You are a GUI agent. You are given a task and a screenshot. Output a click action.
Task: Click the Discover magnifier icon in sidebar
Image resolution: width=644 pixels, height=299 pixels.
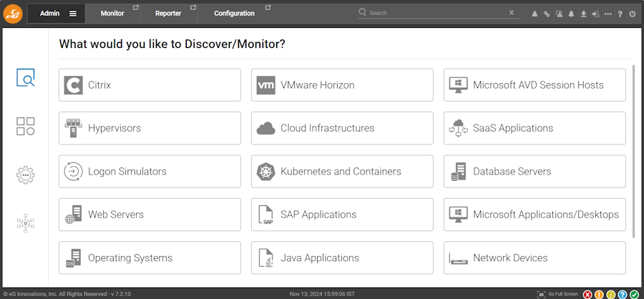pyautogui.click(x=26, y=78)
